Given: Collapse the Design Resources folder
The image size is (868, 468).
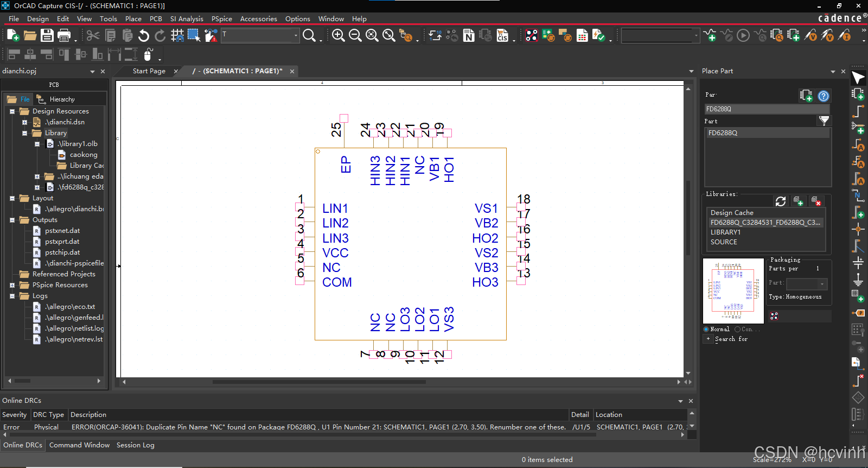Looking at the screenshot, I should (x=12, y=111).
